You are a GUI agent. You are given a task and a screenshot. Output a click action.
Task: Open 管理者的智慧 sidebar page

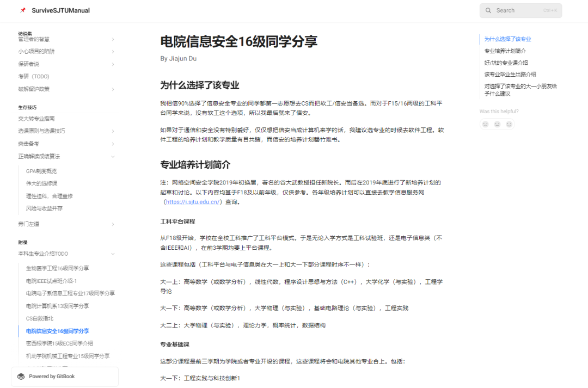coord(34,39)
